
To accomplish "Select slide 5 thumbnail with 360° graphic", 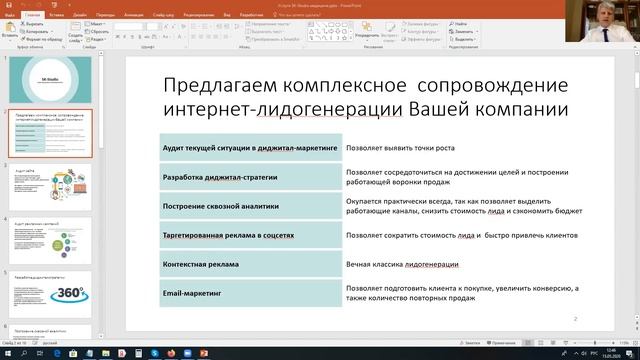I will (50, 295).
